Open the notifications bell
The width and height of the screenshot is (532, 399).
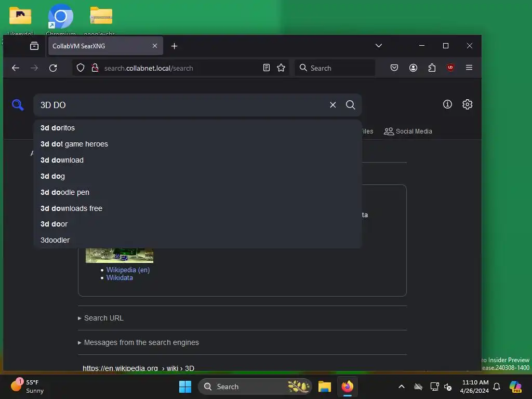497,387
